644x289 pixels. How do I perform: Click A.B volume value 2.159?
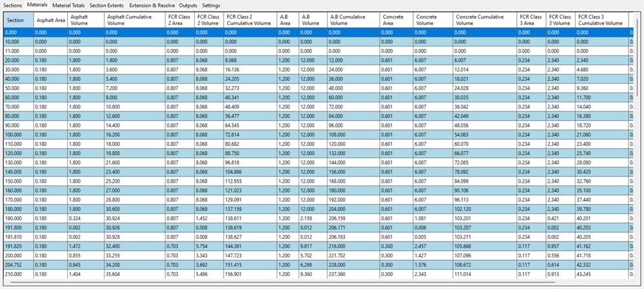tap(313, 218)
